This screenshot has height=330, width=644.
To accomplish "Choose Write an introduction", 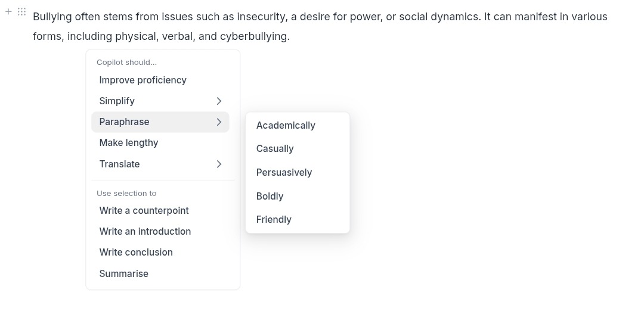I will 160,232.
